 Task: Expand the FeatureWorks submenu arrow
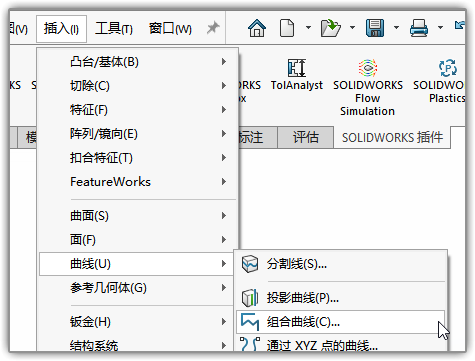point(224,182)
